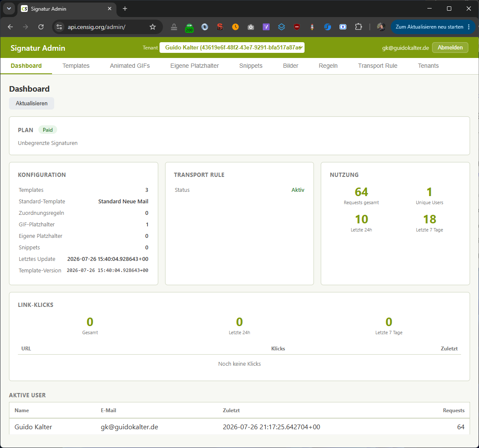
Task: Expand the Tenant selector dropdown
Action: tap(232, 48)
